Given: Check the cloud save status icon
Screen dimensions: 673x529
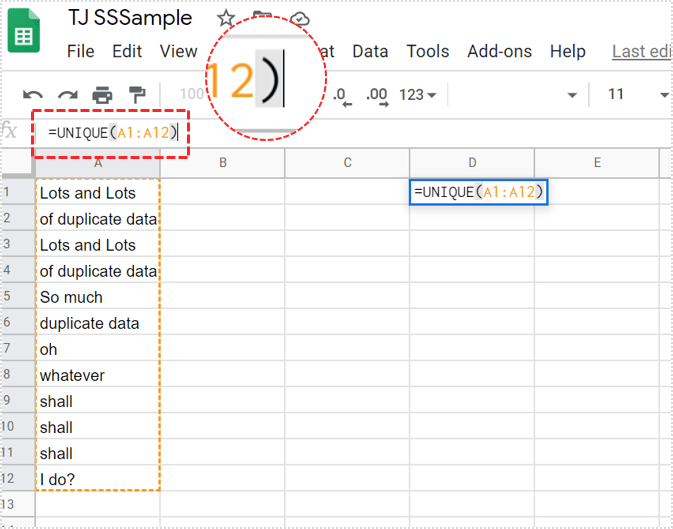Looking at the screenshot, I should point(298,19).
